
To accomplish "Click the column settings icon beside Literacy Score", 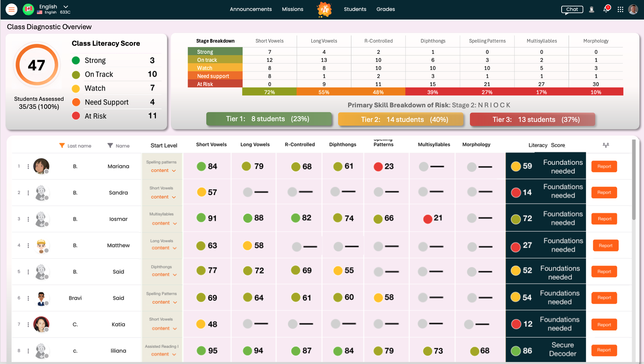I will click(x=606, y=145).
